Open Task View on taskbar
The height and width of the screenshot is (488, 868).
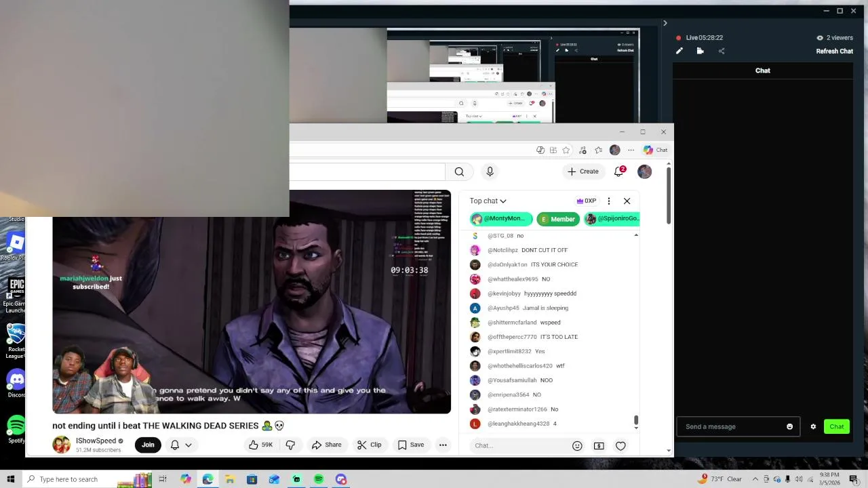(x=163, y=479)
